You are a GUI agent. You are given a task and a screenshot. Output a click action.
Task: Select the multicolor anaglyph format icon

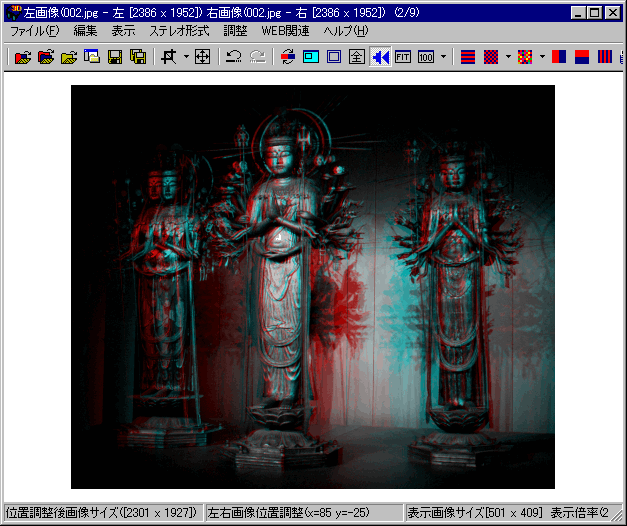525,57
